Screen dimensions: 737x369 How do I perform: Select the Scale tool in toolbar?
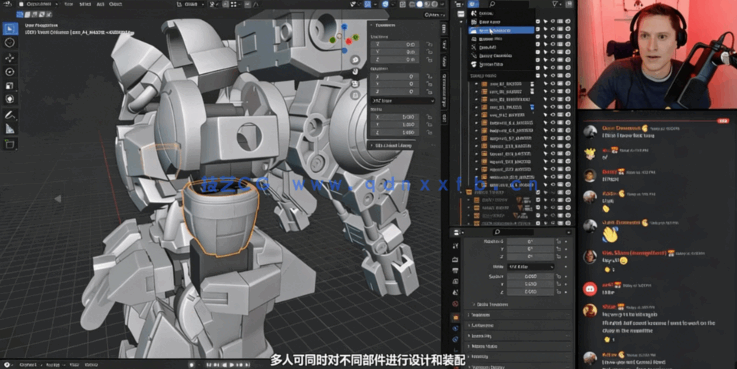coord(10,86)
